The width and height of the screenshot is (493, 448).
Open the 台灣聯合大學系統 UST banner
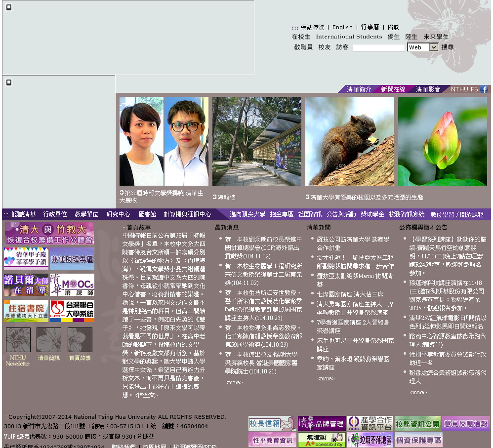[72, 311]
